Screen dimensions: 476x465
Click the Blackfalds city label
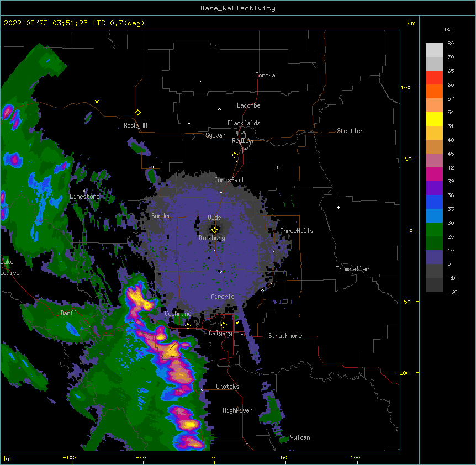(244, 123)
